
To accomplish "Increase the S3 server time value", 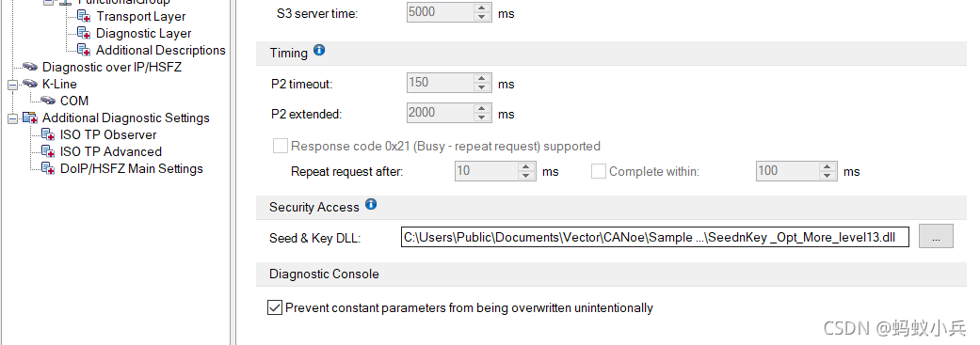I will [x=481, y=7].
